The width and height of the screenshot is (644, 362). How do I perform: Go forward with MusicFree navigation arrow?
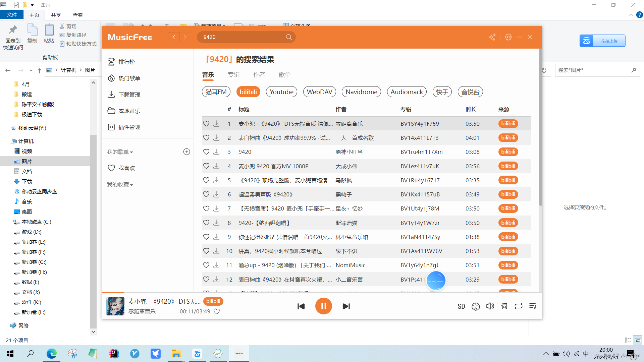click(x=185, y=37)
